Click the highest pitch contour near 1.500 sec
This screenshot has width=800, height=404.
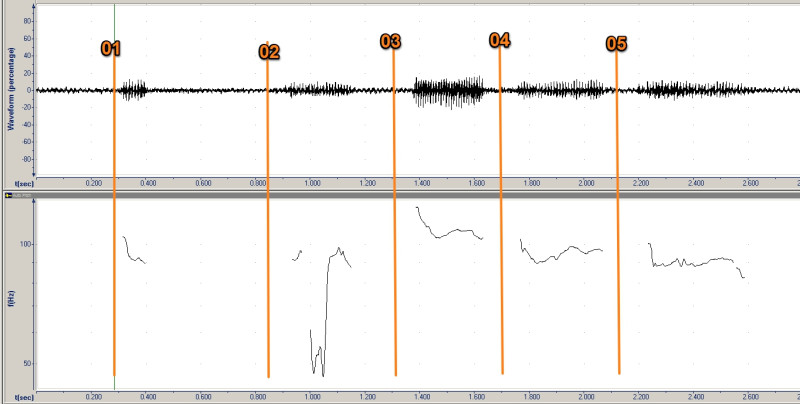coord(449,223)
